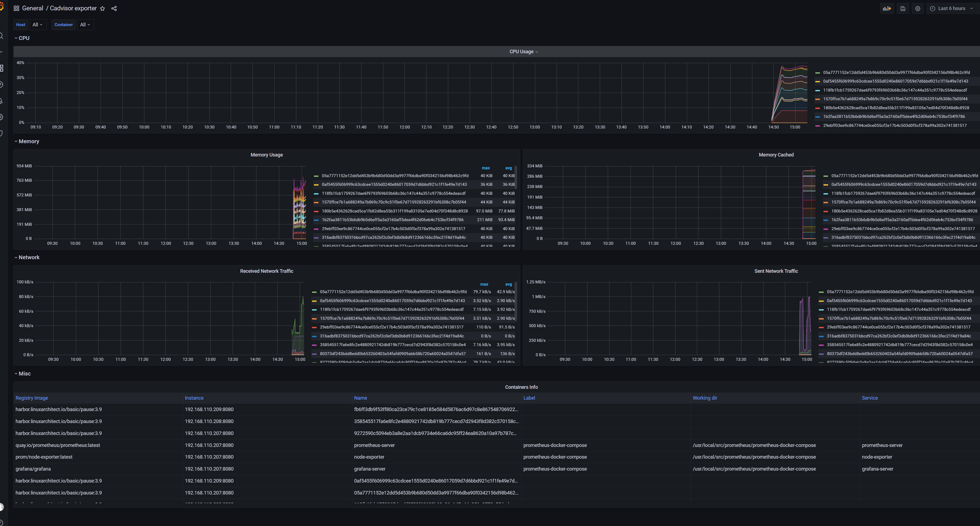Sort Memory Usage legend by max
The height and width of the screenshot is (526, 980).
click(x=486, y=168)
